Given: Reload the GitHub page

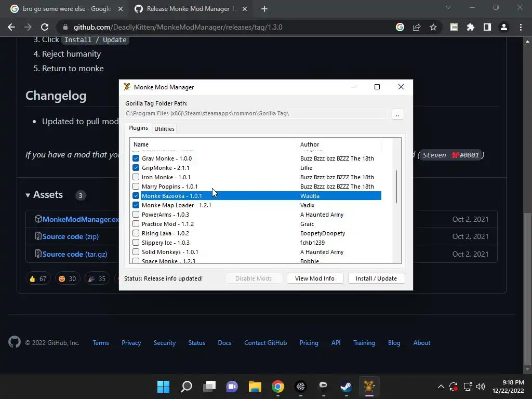Looking at the screenshot, I should point(45,27).
